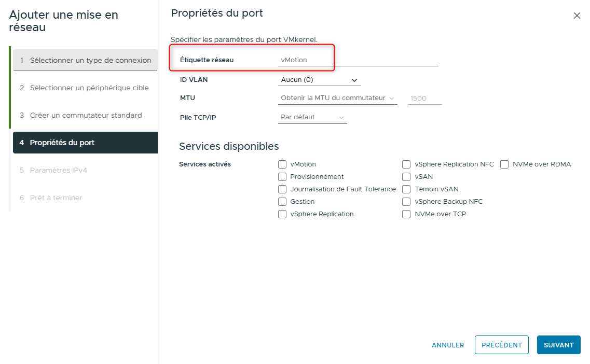Click the SUIVANT button
This screenshot has width=590, height=364.
558,345
